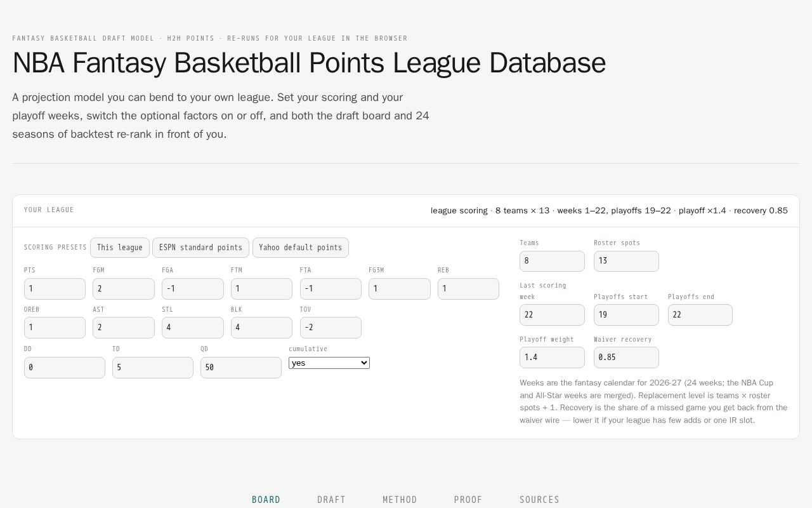This screenshot has height=508, width=812.
Task: Open the PROOF tab
Action: pos(468,500)
